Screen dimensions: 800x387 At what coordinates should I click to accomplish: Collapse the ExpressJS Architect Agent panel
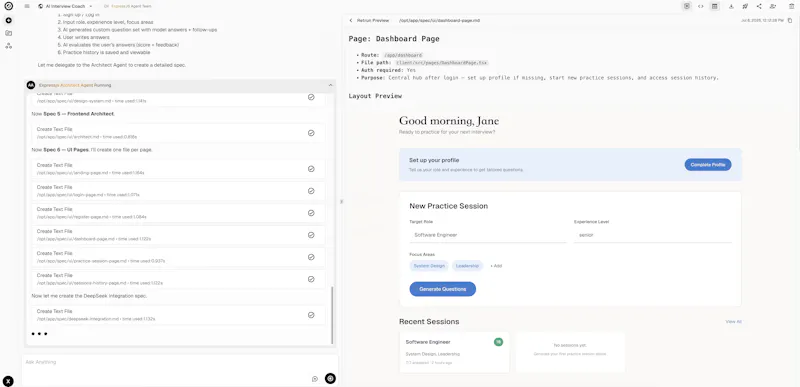coord(330,85)
